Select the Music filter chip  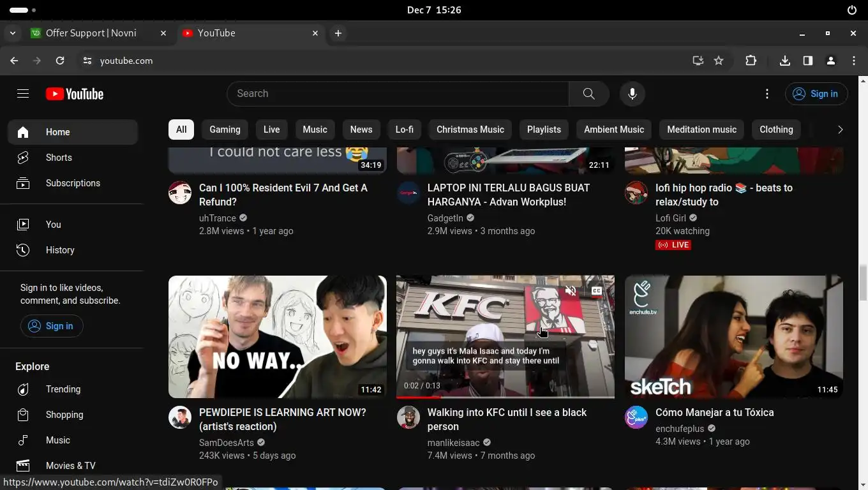click(x=315, y=130)
